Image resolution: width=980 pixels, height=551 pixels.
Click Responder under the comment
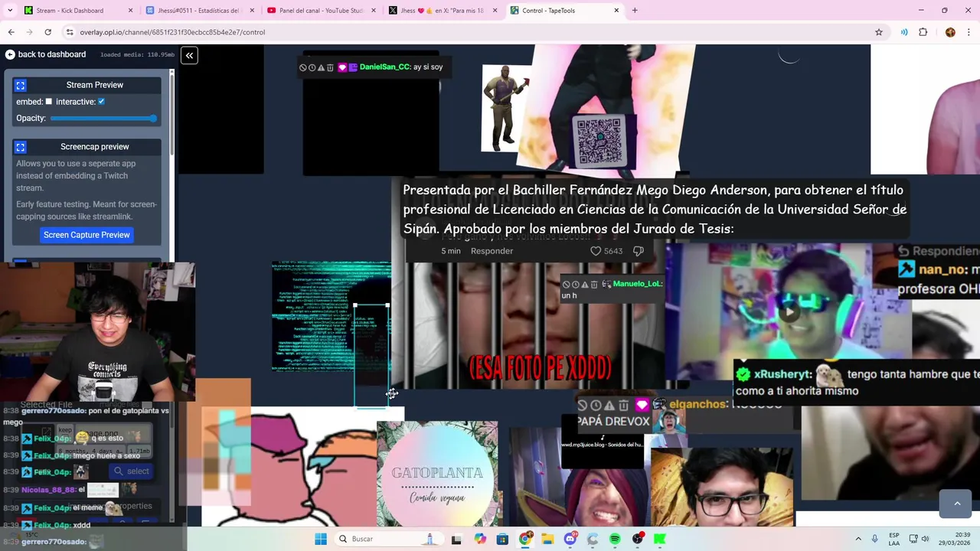tap(492, 251)
